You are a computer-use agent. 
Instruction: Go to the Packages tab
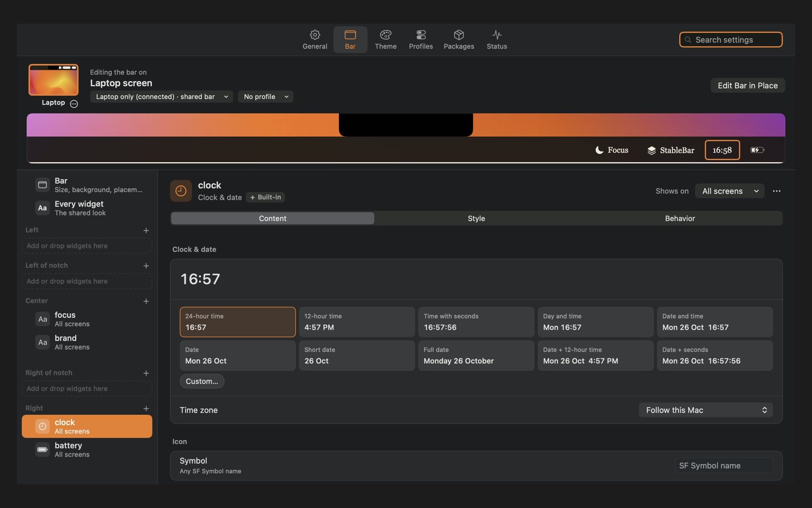(x=458, y=40)
